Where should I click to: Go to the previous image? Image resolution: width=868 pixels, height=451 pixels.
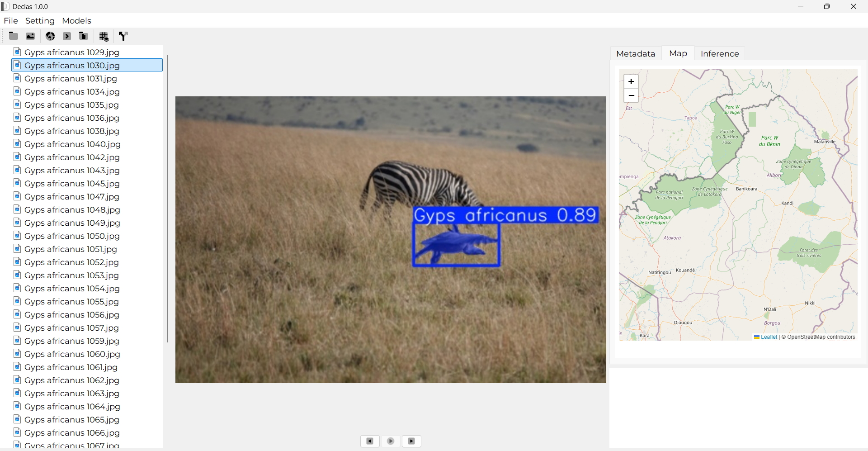(x=370, y=441)
